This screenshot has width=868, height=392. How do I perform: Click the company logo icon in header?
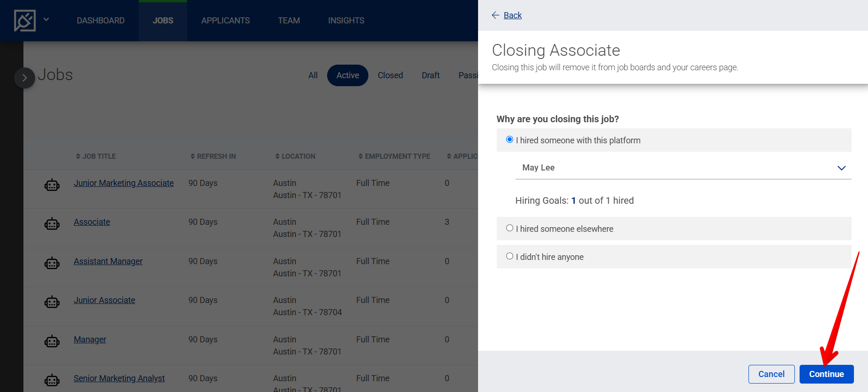25,21
